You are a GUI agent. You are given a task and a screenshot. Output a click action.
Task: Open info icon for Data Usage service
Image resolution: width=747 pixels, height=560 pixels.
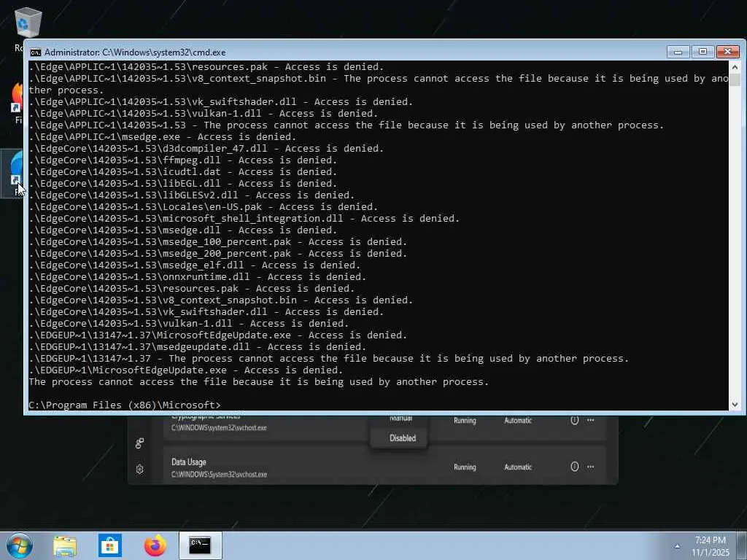coord(575,467)
